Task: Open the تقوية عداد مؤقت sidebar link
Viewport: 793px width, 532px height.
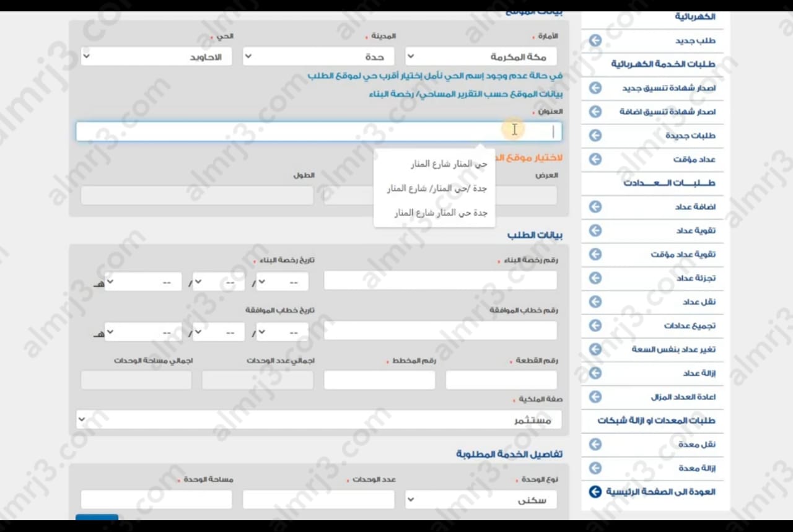Action: pyautogui.click(x=683, y=255)
